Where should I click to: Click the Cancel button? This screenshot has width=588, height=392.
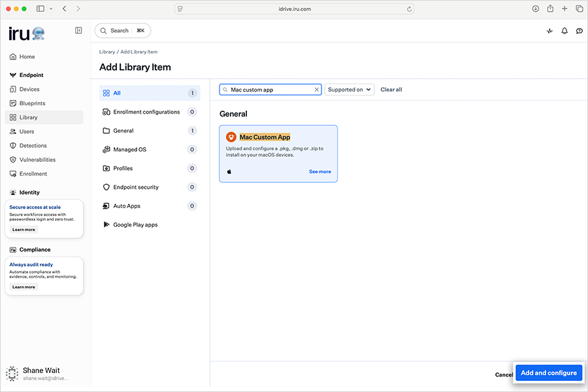tap(504, 374)
